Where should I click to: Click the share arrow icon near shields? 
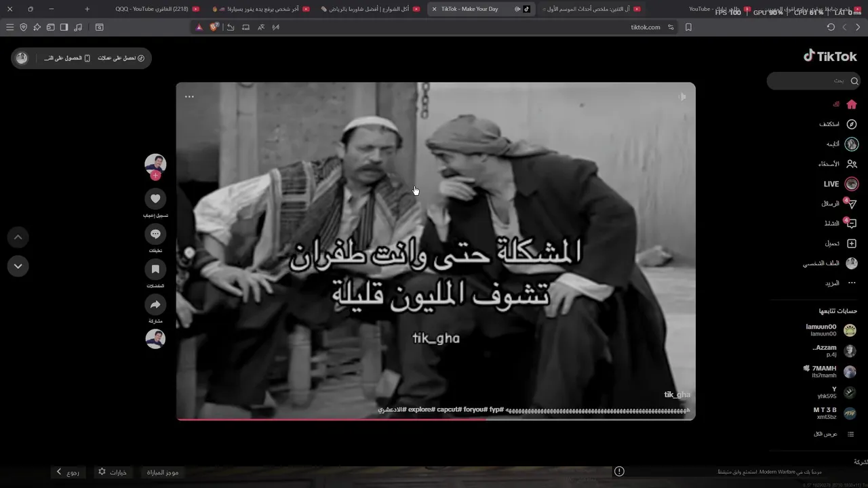click(231, 27)
